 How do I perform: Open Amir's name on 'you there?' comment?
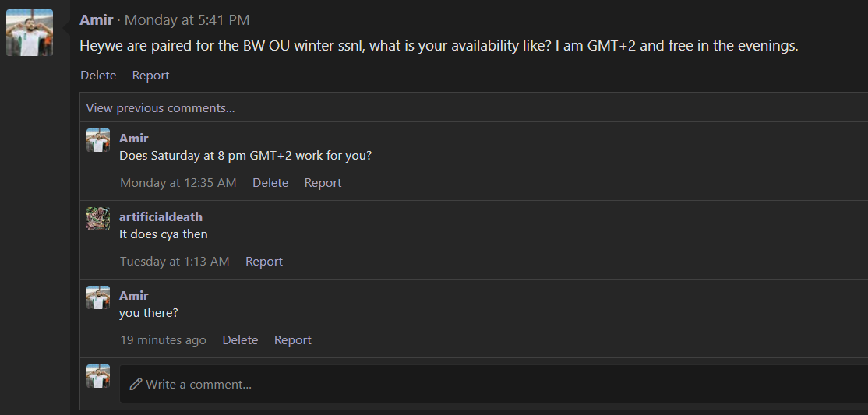pos(134,295)
